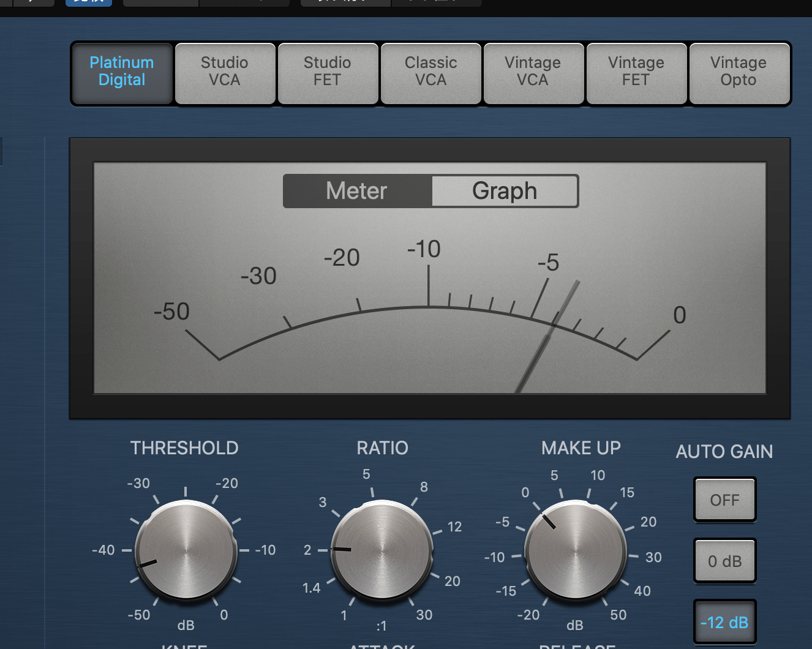
Task: Switch to Studio VCA compressor model
Action: click(x=225, y=73)
